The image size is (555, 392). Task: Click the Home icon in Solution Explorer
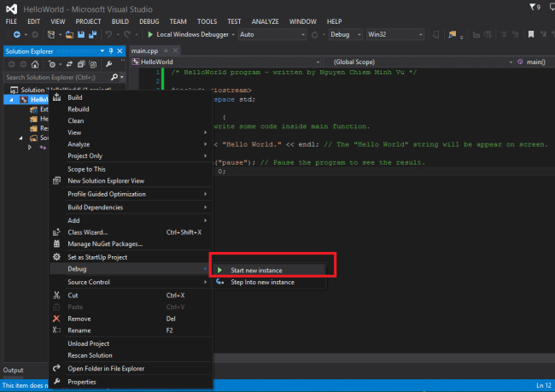pos(35,64)
